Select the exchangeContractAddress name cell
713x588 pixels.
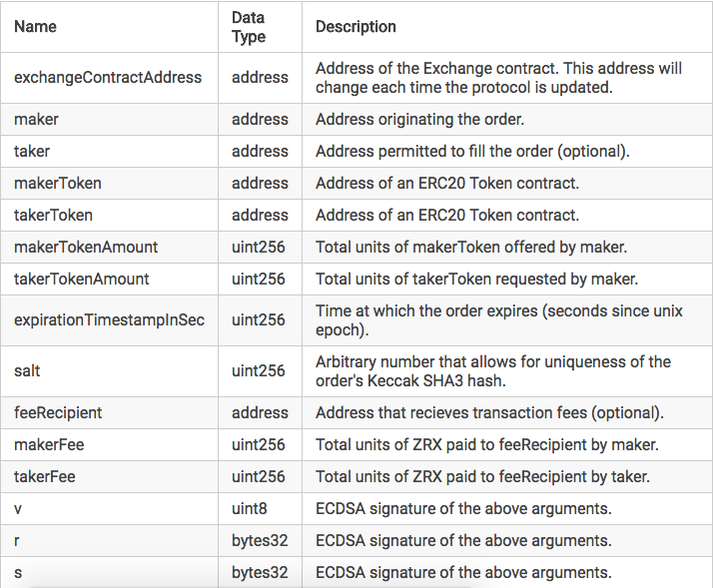coord(108,78)
